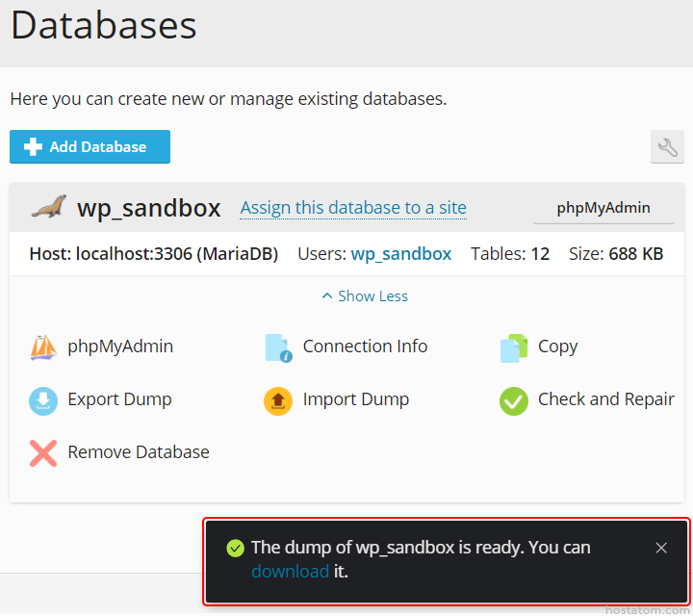Follow 'Assign this database to a site' link
The height and width of the screenshot is (616, 693).
pyautogui.click(x=353, y=208)
